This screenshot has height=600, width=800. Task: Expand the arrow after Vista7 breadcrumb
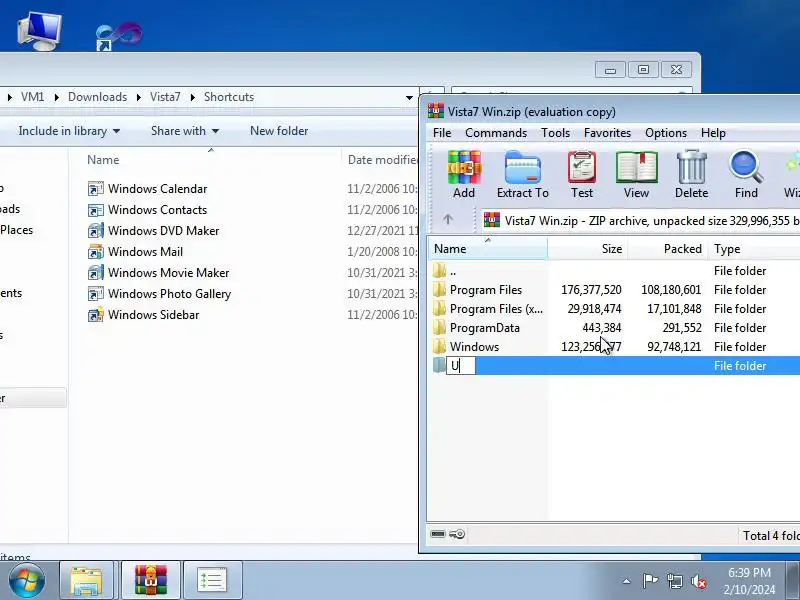click(x=192, y=97)
